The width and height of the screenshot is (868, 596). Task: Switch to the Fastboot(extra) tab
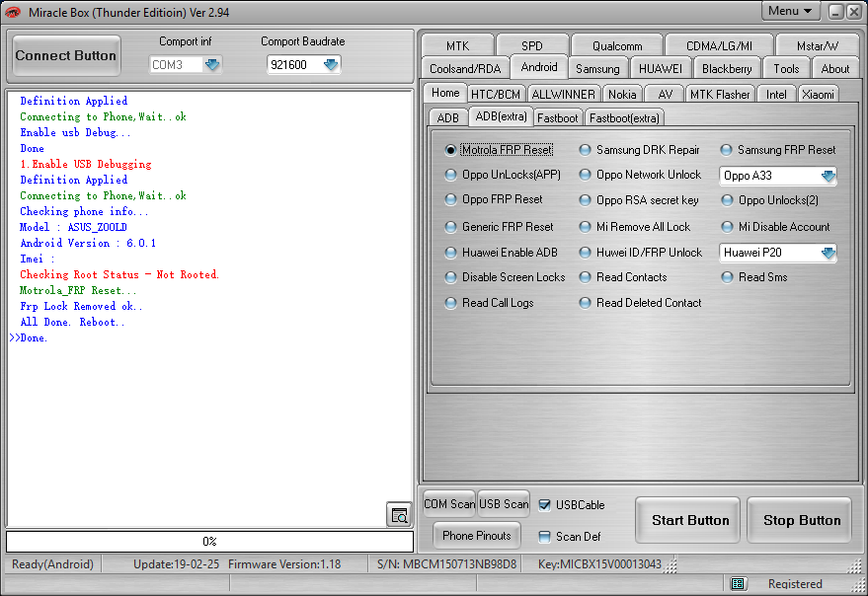[624, 117]
